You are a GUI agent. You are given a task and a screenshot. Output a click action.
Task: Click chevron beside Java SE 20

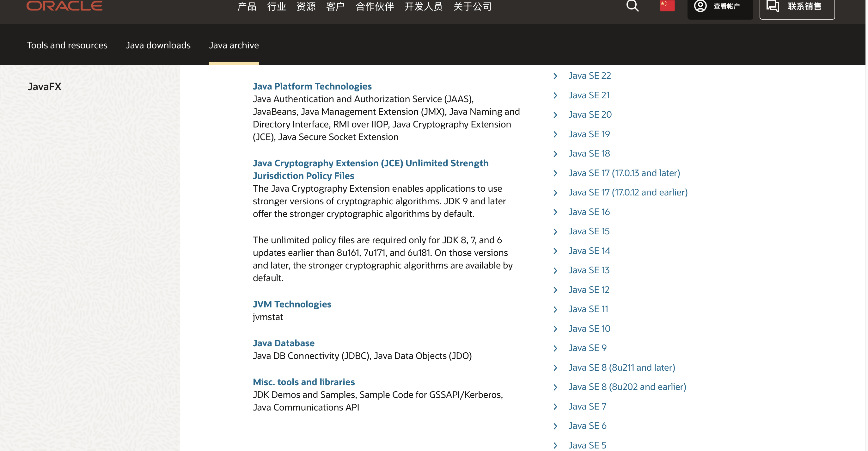tap(555, 115)
